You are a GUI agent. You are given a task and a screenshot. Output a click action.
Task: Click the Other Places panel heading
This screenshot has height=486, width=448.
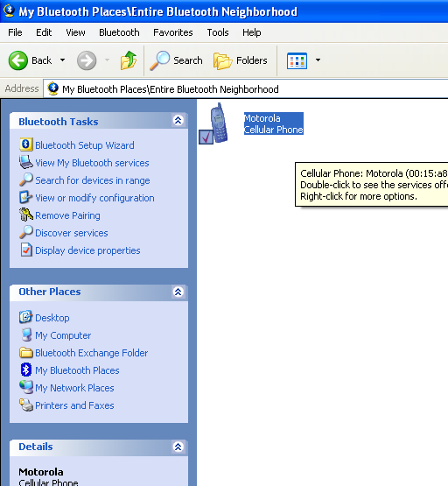50,292
